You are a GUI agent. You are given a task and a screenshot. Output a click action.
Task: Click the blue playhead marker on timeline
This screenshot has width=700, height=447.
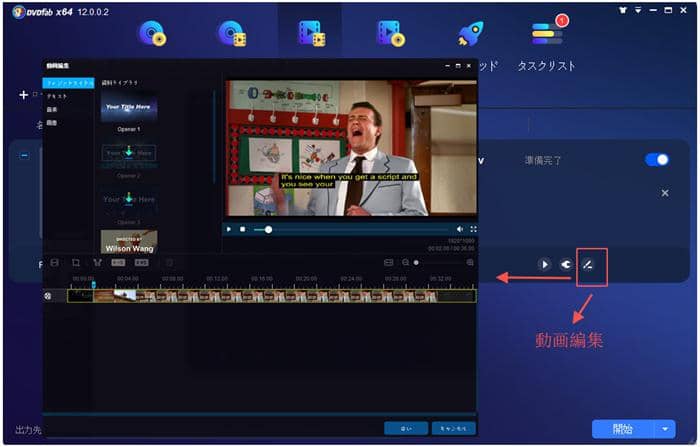[93, 284]
